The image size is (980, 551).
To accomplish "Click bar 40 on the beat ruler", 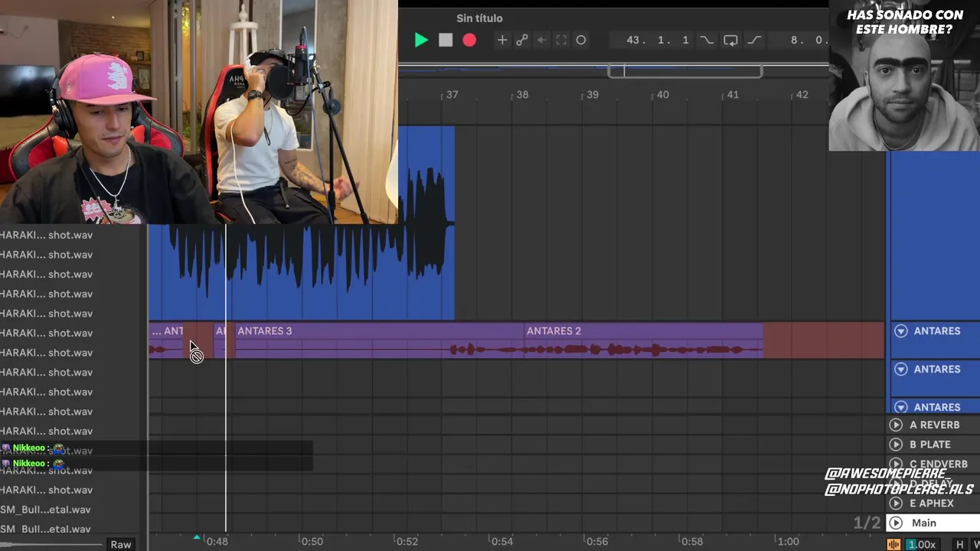I will pyautogui.click(x=662, y=95).
